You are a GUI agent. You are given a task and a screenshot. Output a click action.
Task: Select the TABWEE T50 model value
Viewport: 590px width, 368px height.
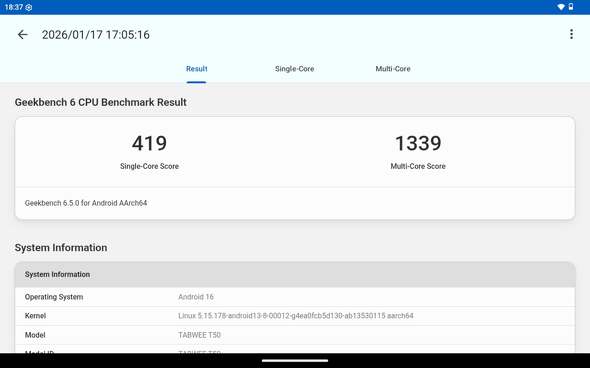pos(199,335)
